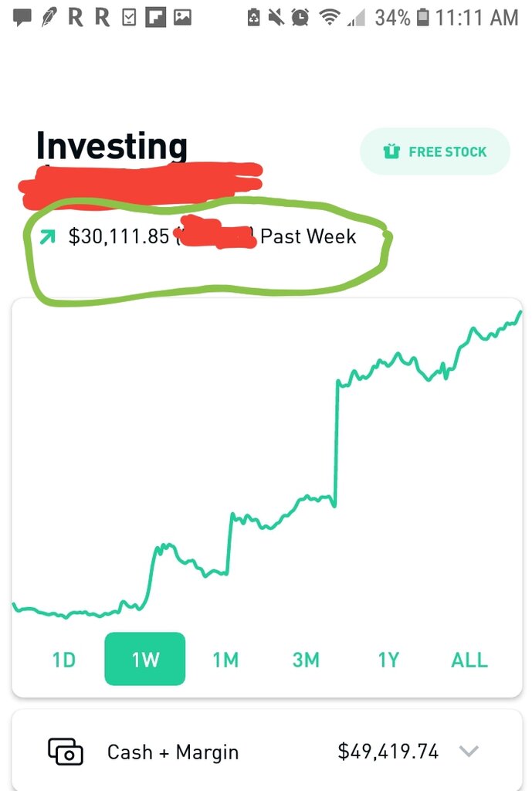Show the ALL time chart range
Image resolution: width=532 pixels, height=791 pixels.
[x=469, y=660]
